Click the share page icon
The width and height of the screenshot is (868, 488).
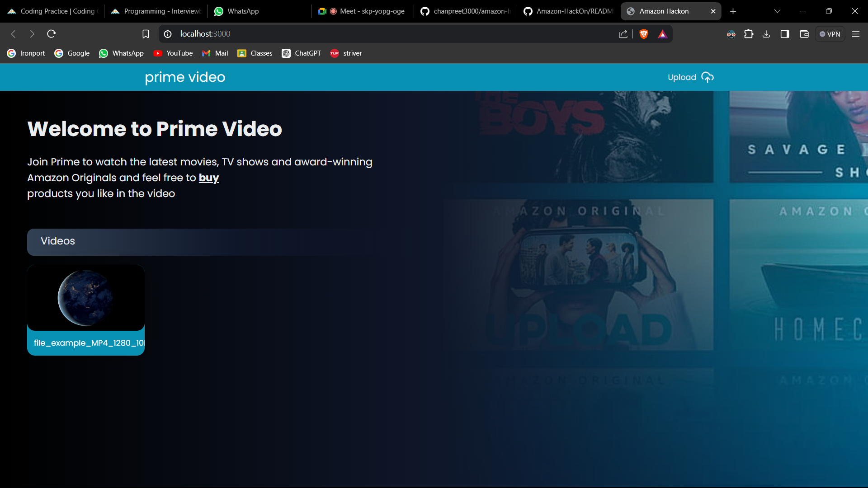(623, 34)
